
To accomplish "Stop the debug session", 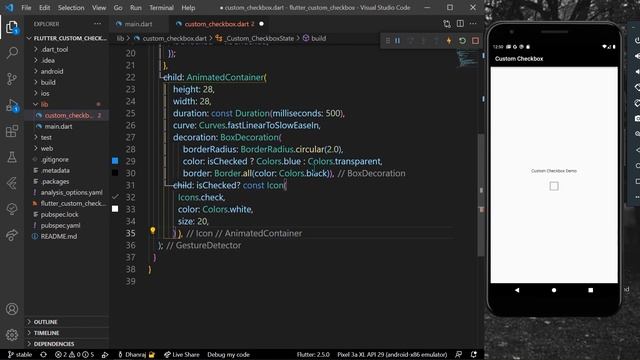I will coord(475,41).
